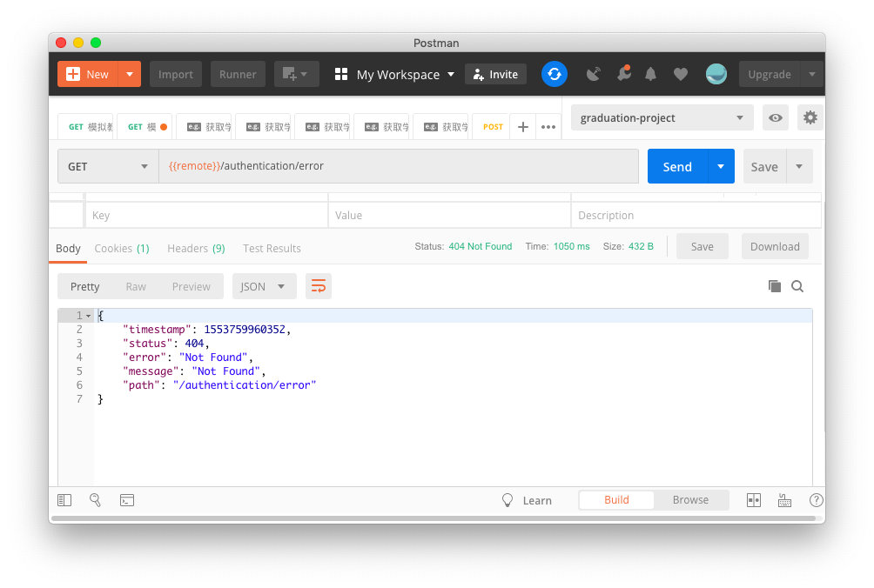This screenshot has width=874, height=588.
Task: Switch to the Headers (9) tab
Action: (196, 248)
